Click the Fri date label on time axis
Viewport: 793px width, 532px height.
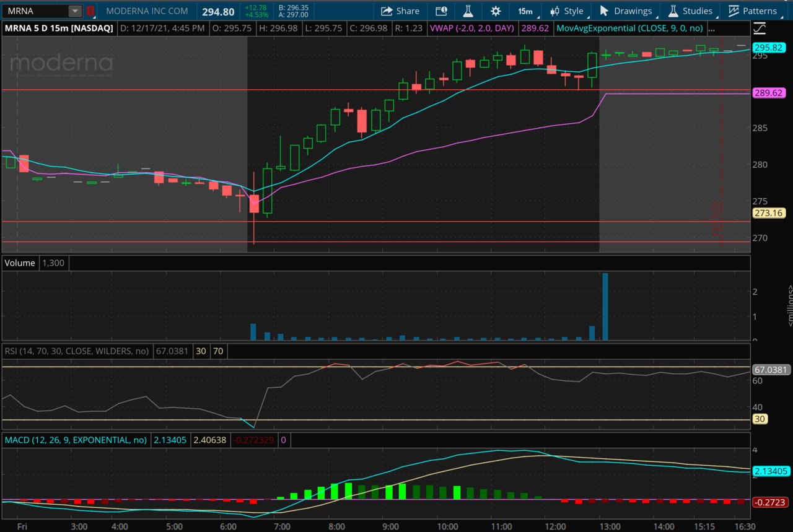(x=22, y=526)
